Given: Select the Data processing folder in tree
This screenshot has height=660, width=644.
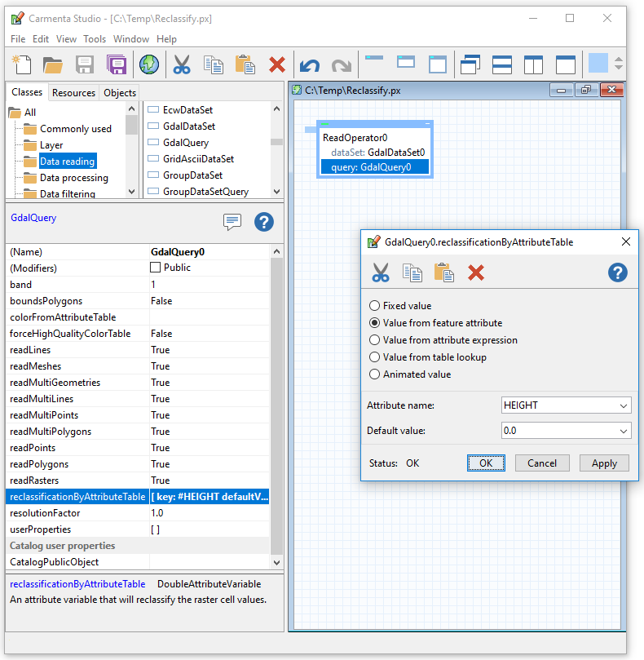Looking at the screenshot, I should click(x=73, y=178).
